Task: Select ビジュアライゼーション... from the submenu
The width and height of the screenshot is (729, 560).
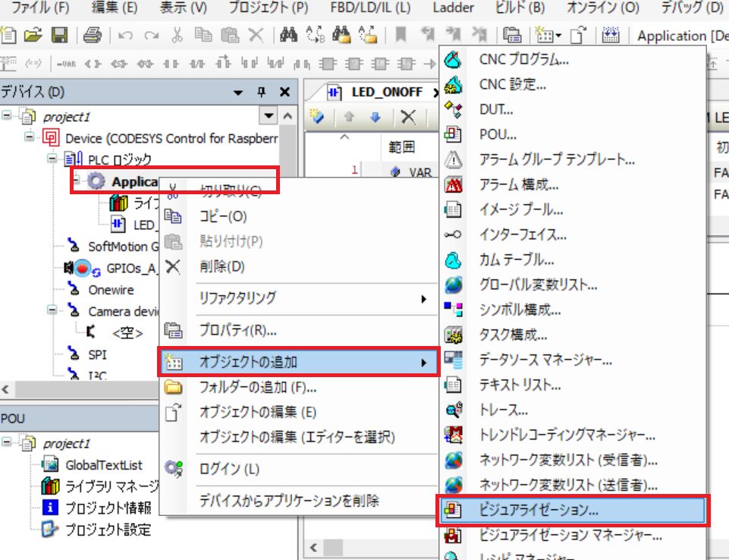Action: tap(539, 511)
